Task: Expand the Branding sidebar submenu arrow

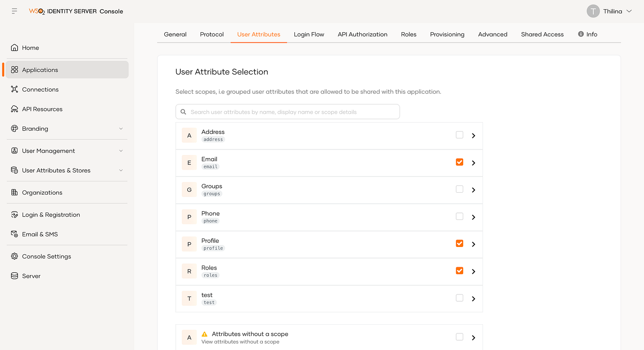Action: (121, 129)
